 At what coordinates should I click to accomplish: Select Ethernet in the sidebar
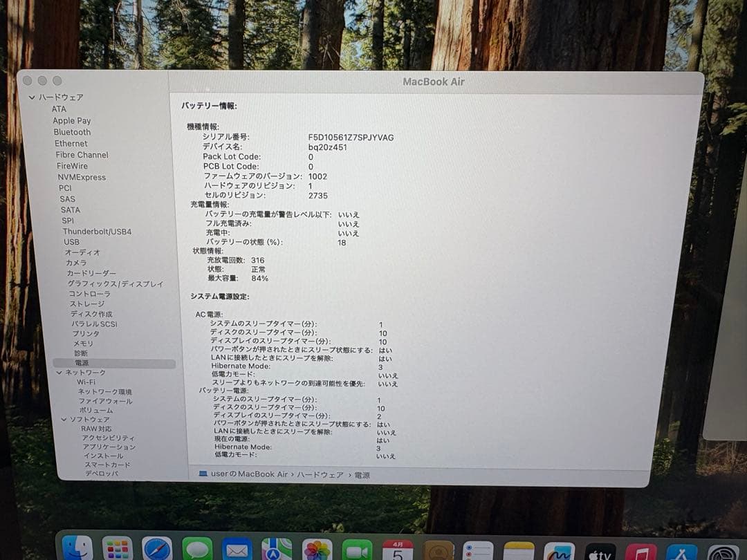point(71,144)
